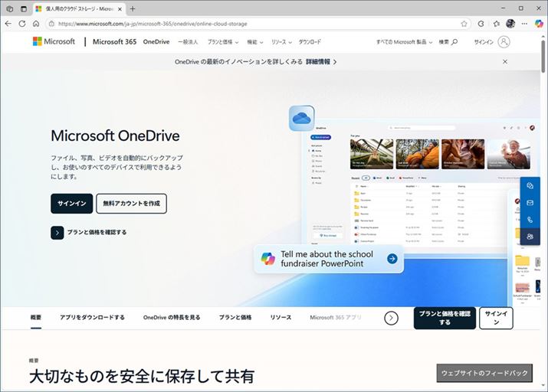Click the Microsoft logo

pos(54,41)
